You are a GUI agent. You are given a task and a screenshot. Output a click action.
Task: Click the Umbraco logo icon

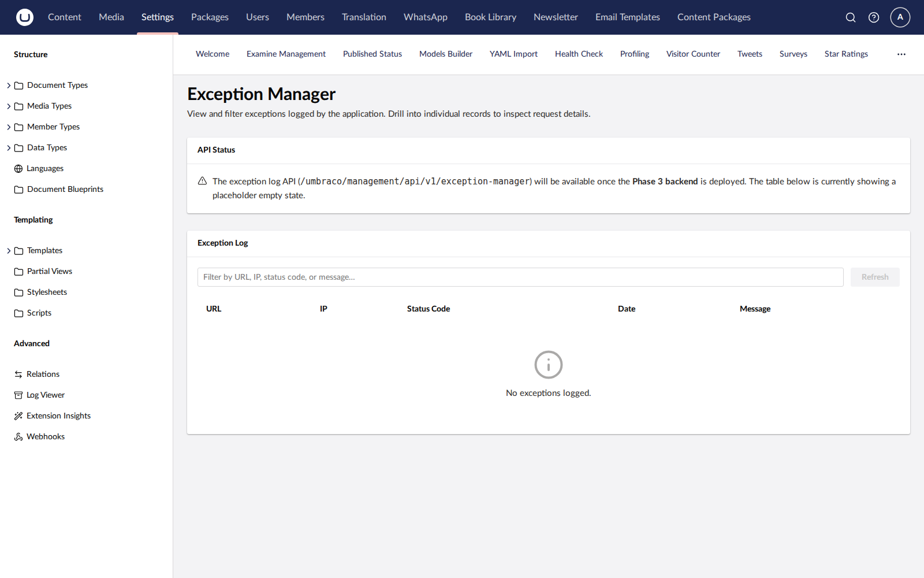[x=25, y=17]
